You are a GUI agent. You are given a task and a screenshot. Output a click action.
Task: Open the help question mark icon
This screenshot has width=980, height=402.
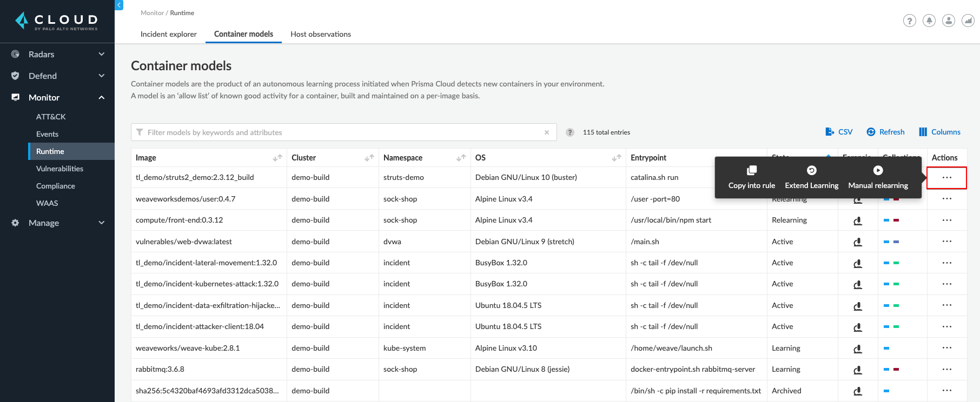910,21
